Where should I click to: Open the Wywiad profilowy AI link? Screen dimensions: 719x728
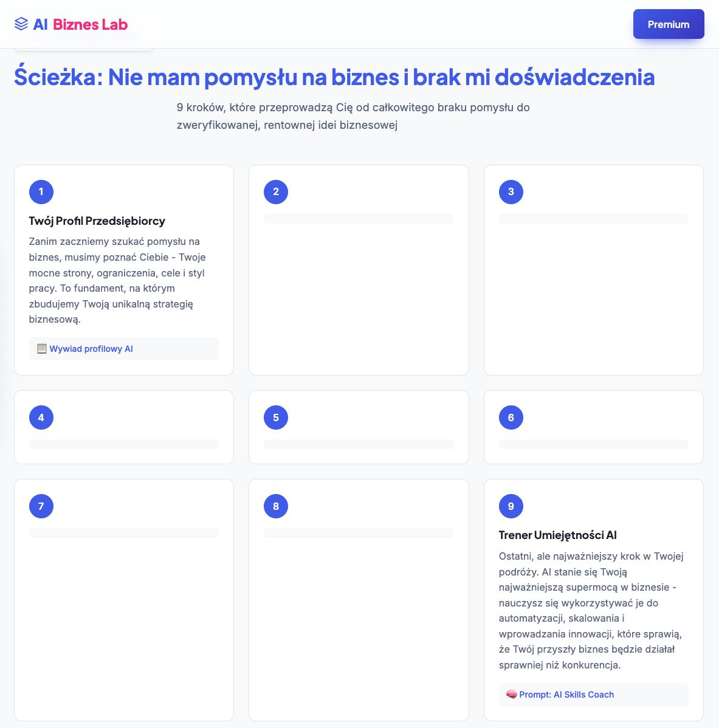pos(91,349)
